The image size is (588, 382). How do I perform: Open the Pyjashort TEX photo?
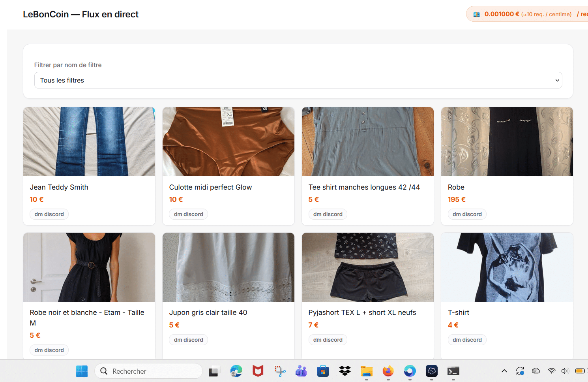tap(368, 267)
